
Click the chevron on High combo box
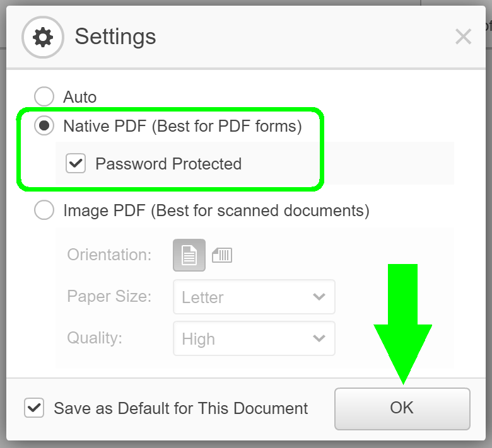(x=319, y=338)
